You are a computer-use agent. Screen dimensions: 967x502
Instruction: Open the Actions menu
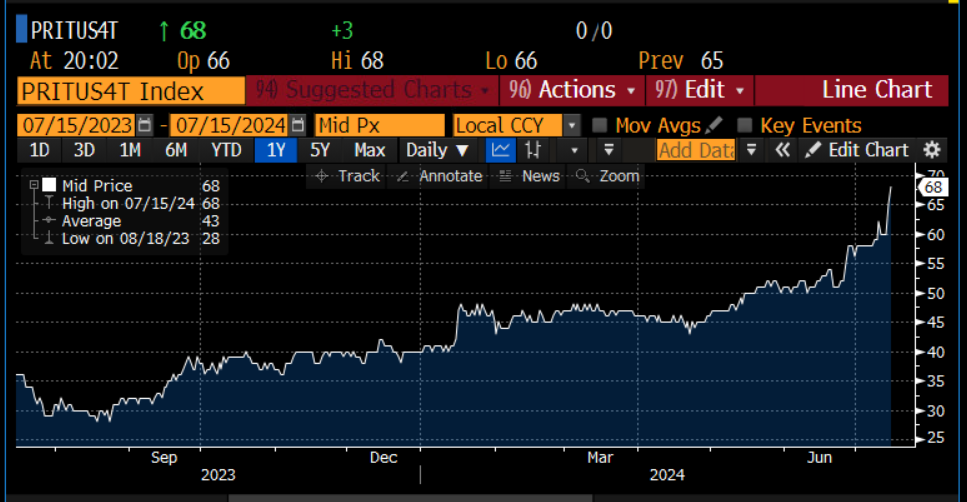click(x=574, y=90)
